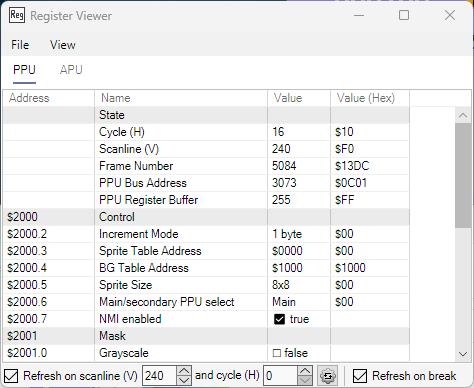The image size is (474, 388).
Task: Click the scroll up arrow of register list
Action: 463,115
